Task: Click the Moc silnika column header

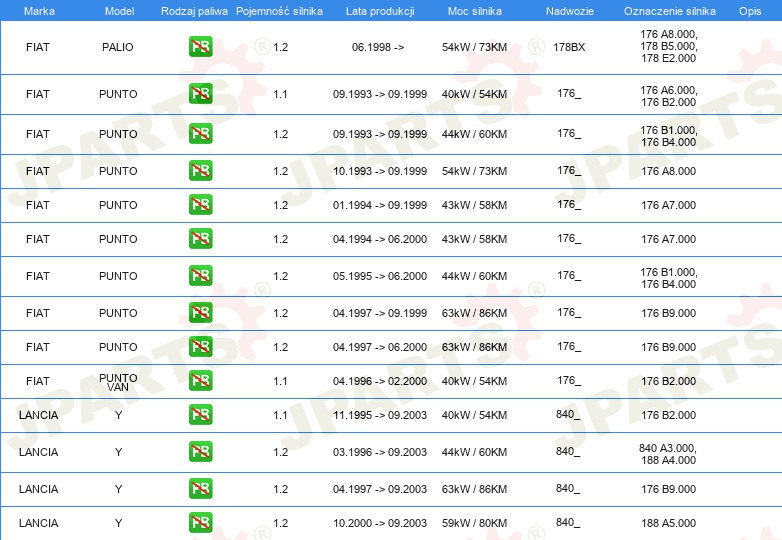Action: [x=475, y=11]
